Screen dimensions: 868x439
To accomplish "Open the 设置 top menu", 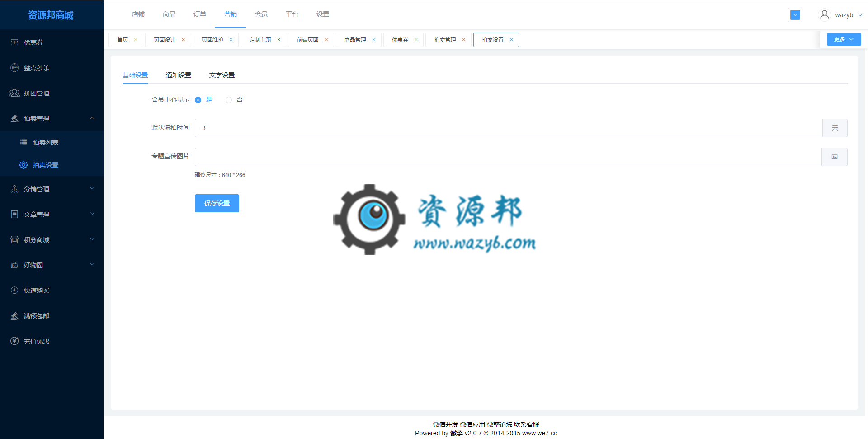I will 323,14.
